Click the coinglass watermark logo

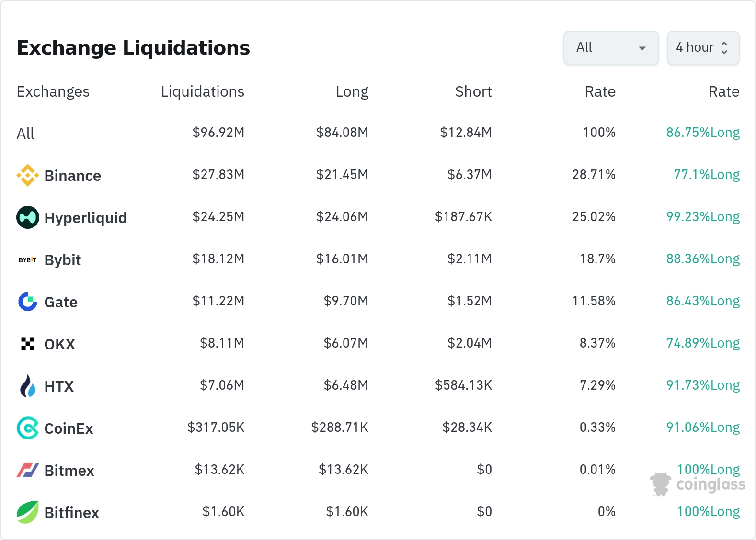698,484
